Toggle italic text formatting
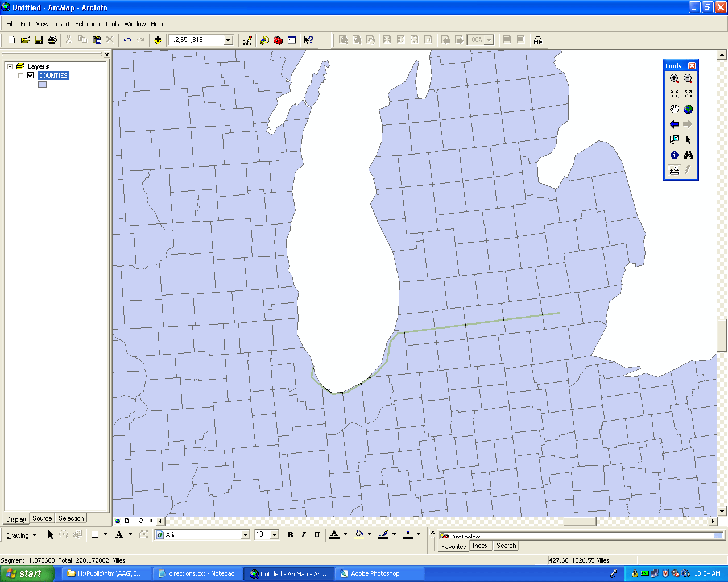Image resolution: width=728 pixels, height=582 pixels. coord(303,535)
